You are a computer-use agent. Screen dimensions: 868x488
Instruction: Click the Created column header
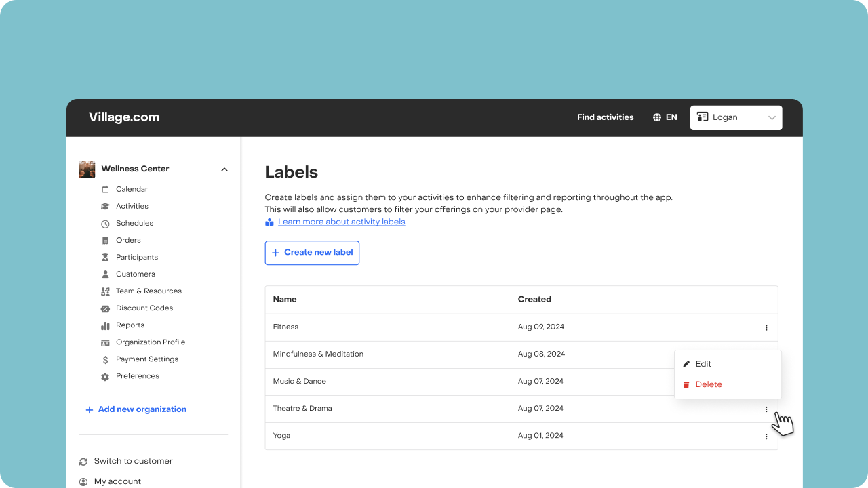coord(534,299)
